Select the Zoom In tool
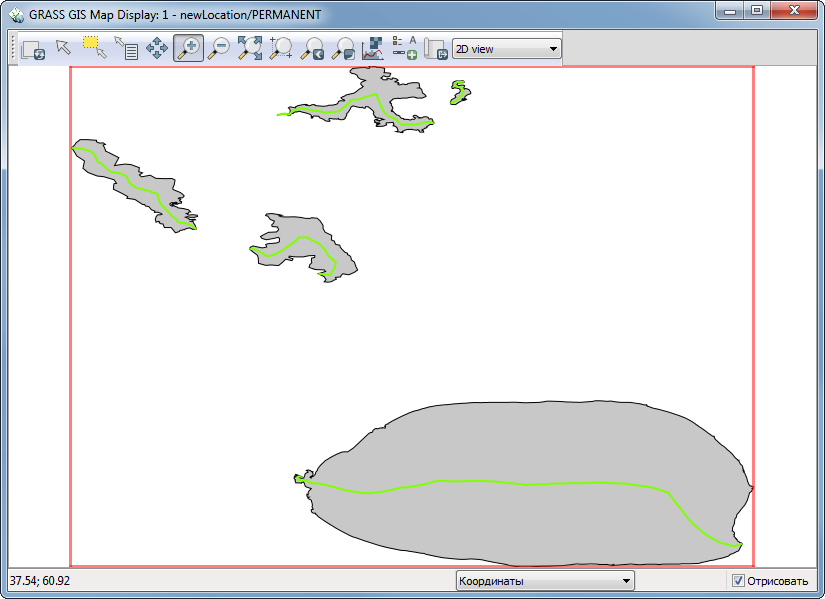The height and width of the screenshot is (599, 825). [187, 47]
